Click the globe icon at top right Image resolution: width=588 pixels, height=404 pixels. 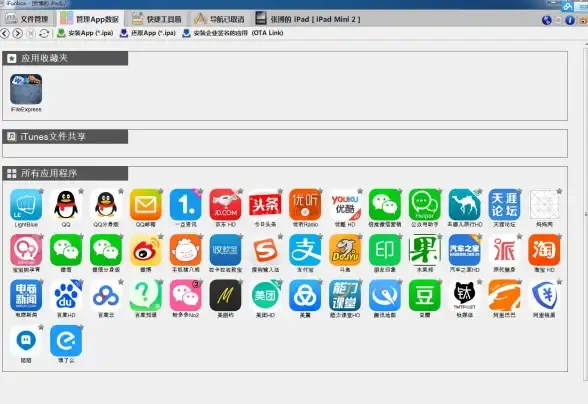[x=547, y=20]
